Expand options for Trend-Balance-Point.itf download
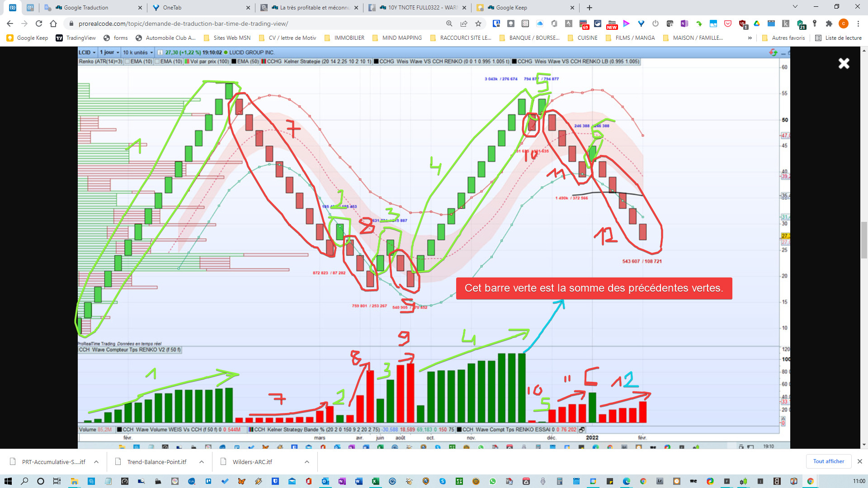The height and width of the screenshot is (488, 868). pos(202,462)
